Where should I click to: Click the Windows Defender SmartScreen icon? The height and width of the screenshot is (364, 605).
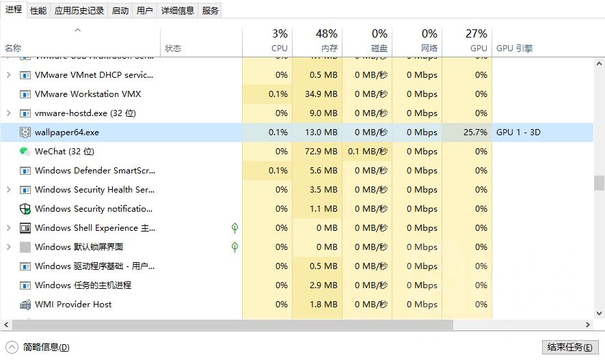25,171
